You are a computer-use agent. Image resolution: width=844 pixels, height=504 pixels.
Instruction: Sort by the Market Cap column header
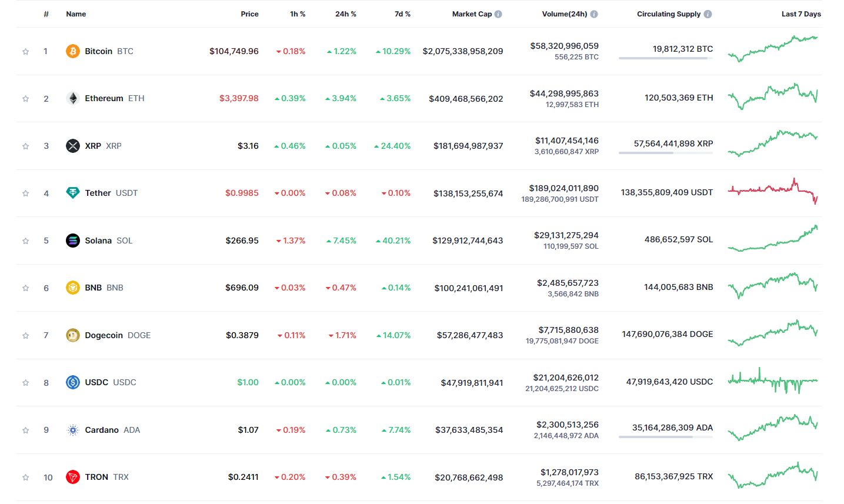[x=472, y=14]
